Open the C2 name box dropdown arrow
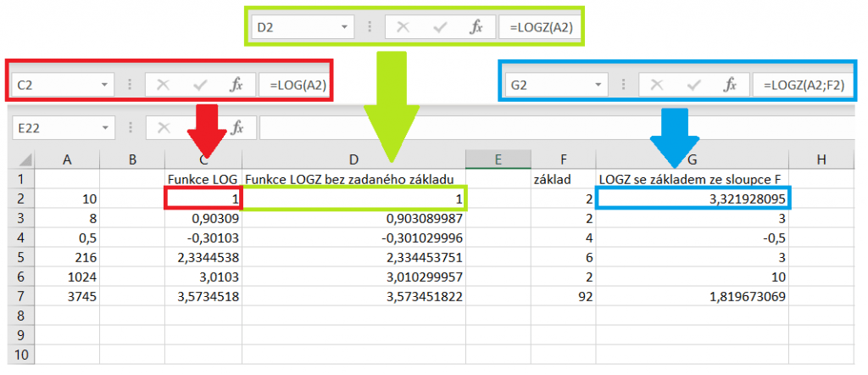Screen dimensions: 868x375 pos(105,85)
